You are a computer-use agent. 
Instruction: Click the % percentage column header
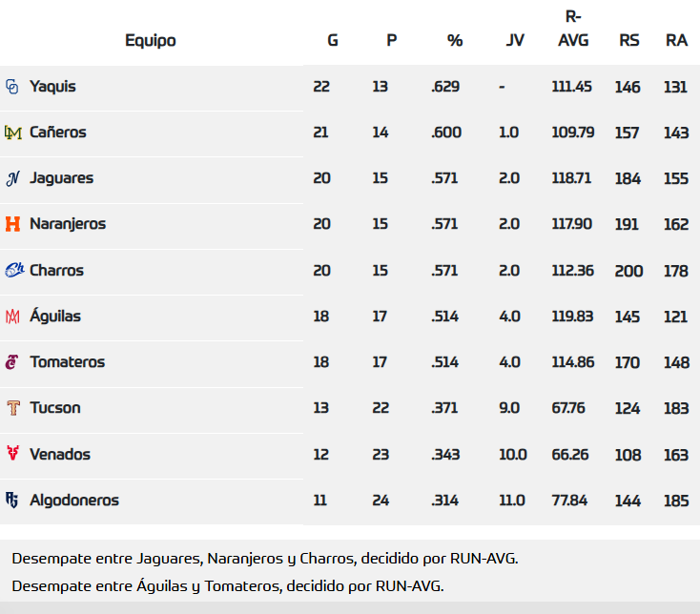click(x=455, y=41)
